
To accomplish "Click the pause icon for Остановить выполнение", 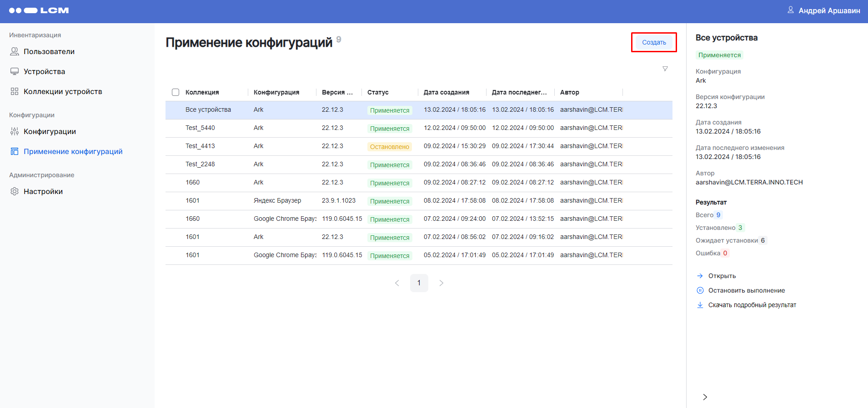I will click(700, 290).
